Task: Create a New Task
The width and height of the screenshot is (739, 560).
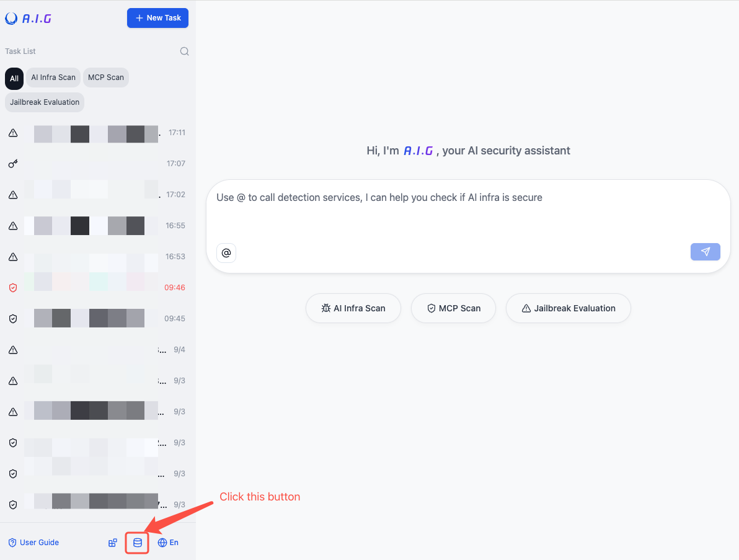Action: click(157, 18)
